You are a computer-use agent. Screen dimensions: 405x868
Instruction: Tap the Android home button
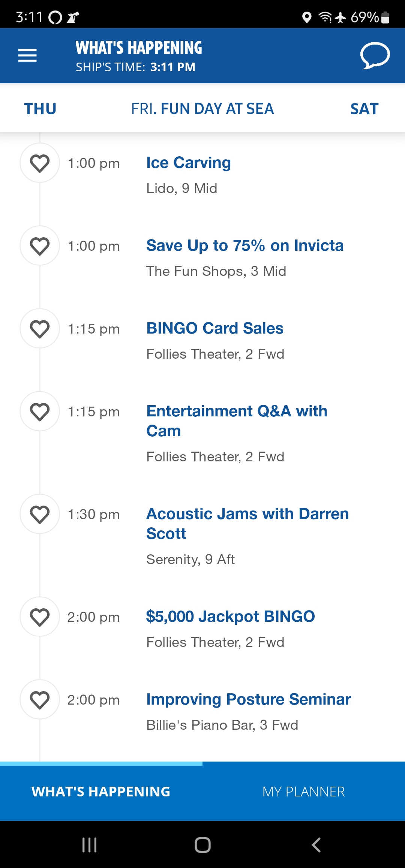point(202,845)
